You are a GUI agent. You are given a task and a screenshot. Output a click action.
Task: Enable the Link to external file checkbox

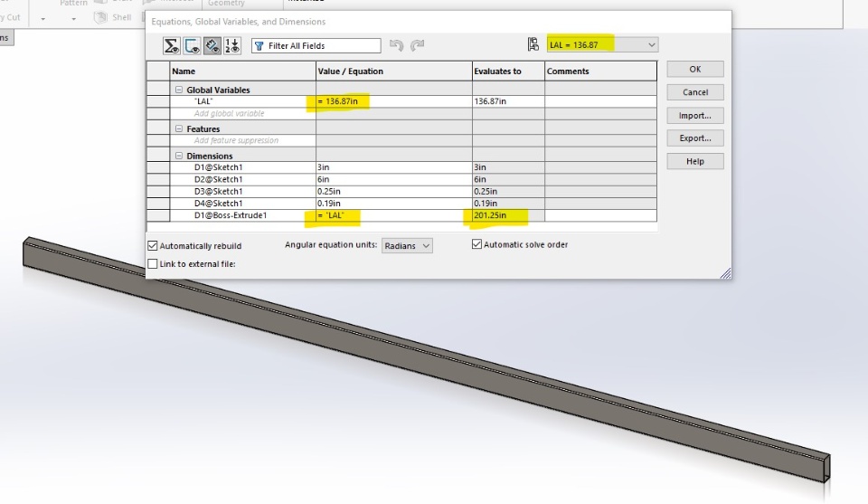pos(153,263)
